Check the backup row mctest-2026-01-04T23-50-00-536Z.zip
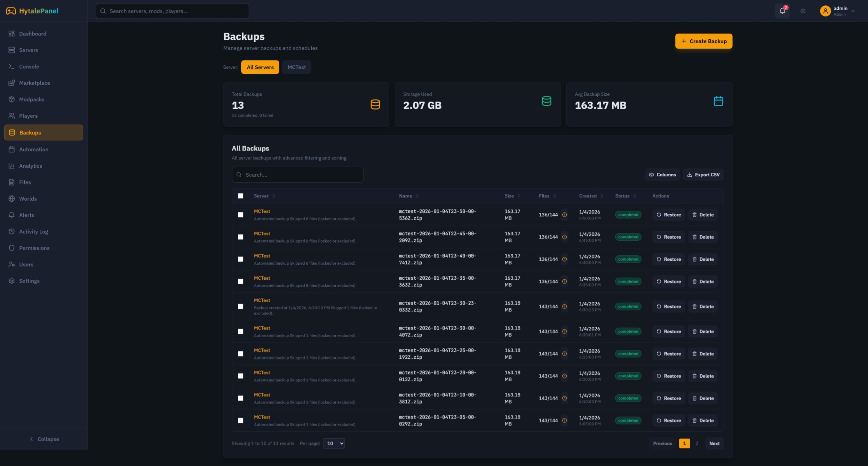 click(x=241, y=215)
